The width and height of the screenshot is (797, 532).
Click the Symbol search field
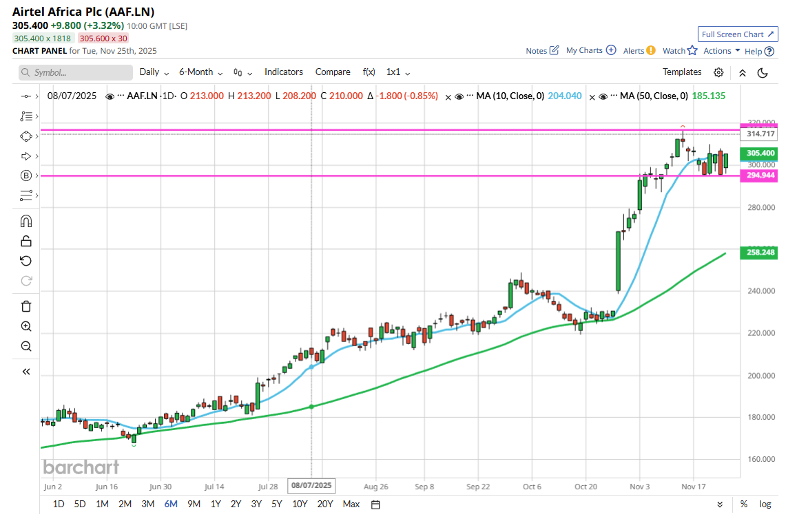pos(76,72)
